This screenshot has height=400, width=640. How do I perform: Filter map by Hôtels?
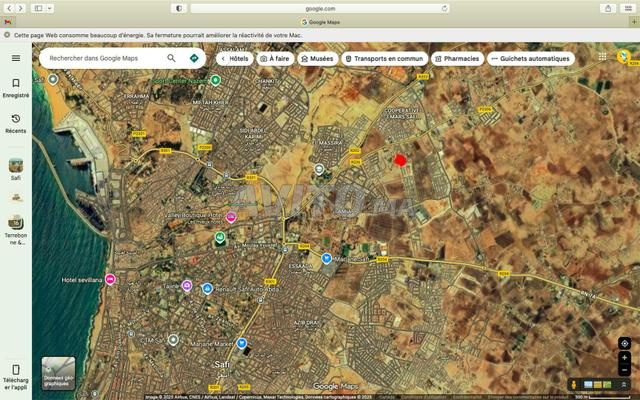click(x=233, y=59)
